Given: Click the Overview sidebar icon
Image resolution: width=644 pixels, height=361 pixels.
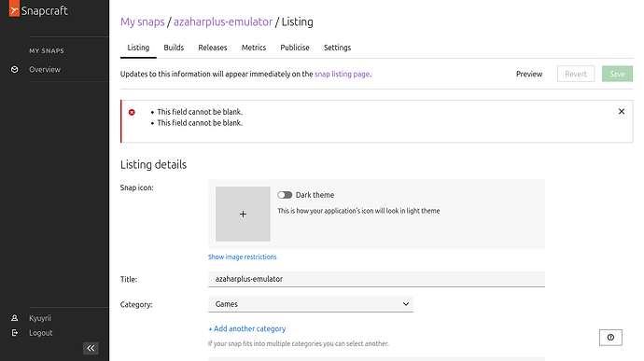Looking at the screenshot, I should tap(14, 69).
